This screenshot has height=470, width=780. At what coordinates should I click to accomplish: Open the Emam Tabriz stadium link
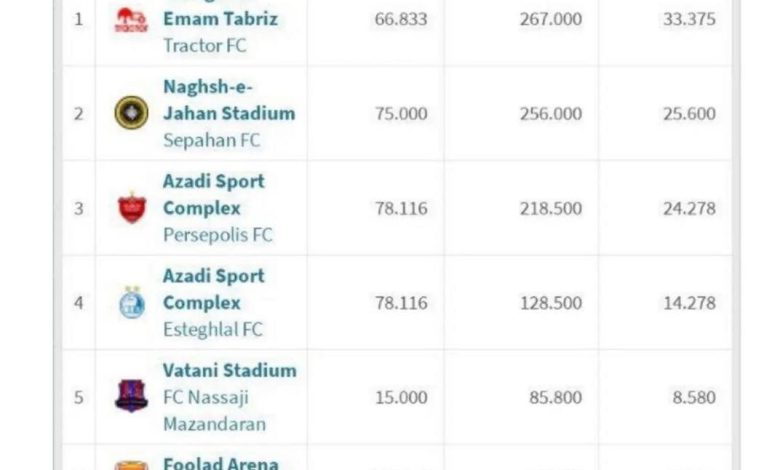coord(220,19)
